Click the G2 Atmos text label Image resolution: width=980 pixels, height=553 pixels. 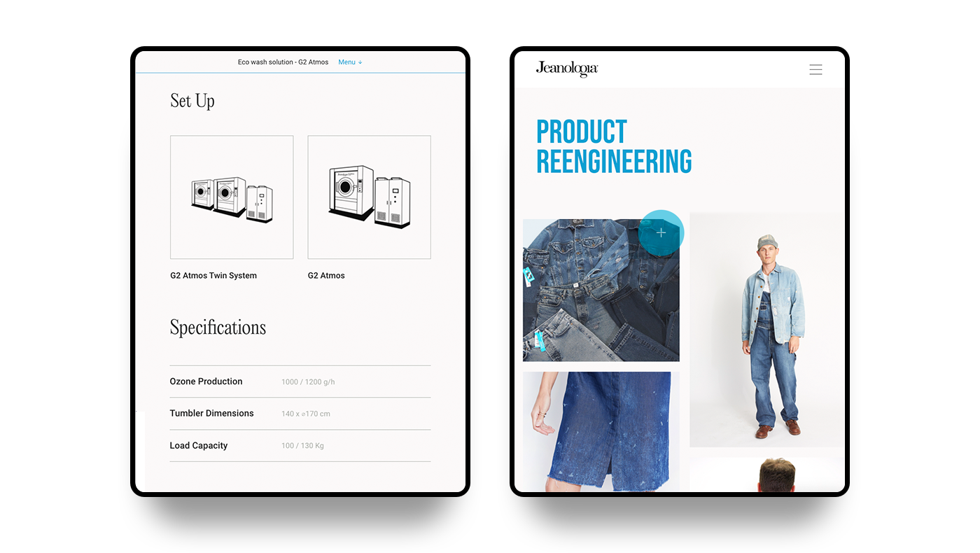[x=326, y=276]
